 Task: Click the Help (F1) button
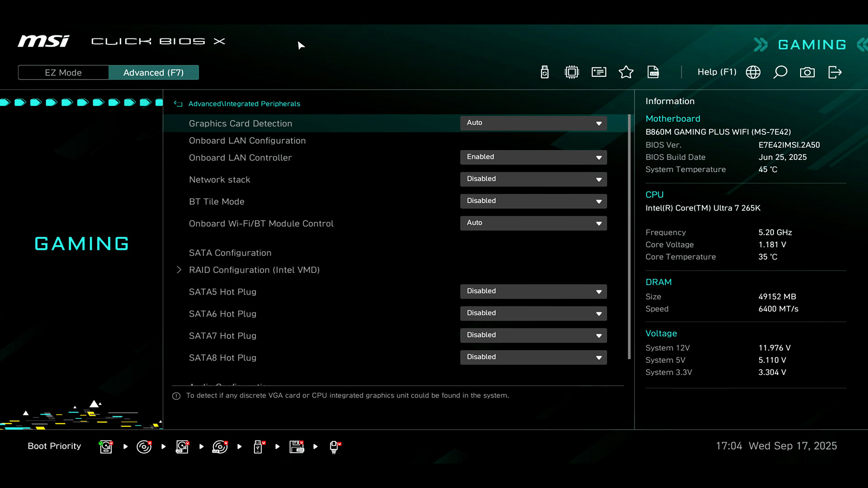[x=717, y=72]
